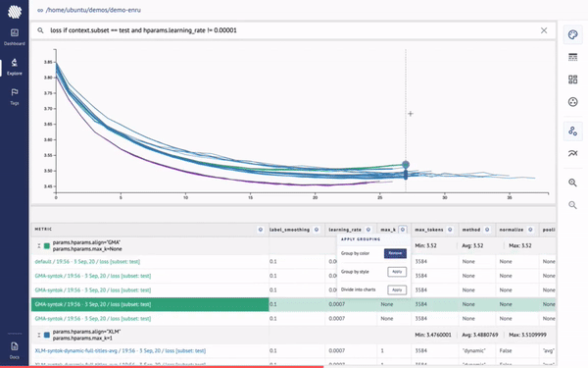Apply divide into charts for max_k

point(397,289)
